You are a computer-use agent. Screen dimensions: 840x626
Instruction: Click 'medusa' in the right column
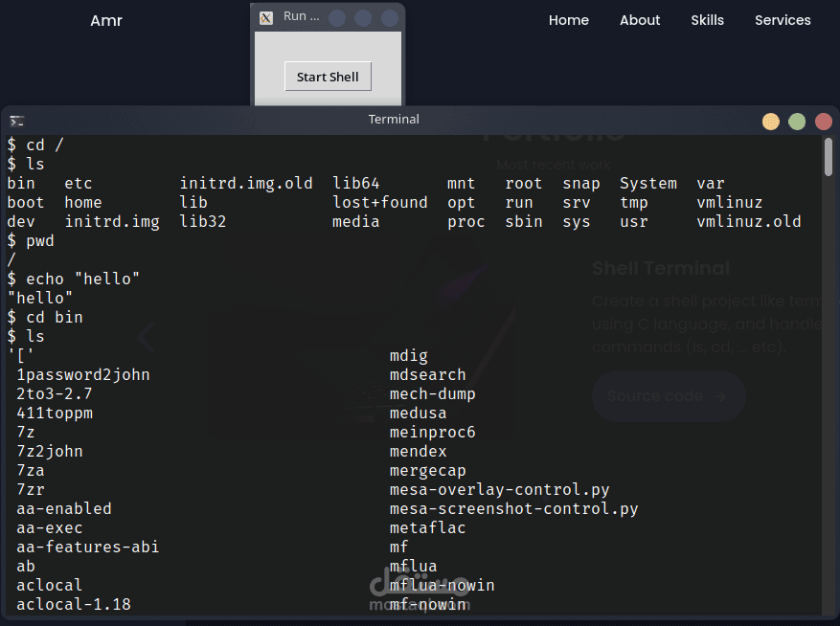coord(418,414)
